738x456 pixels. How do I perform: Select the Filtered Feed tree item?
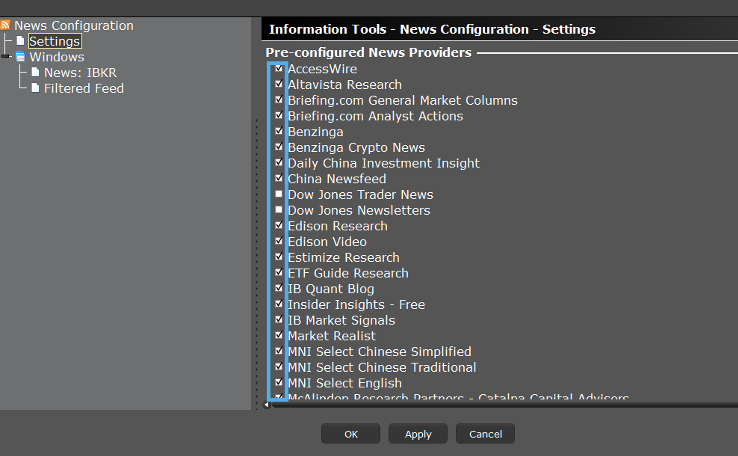coord(83,89)
